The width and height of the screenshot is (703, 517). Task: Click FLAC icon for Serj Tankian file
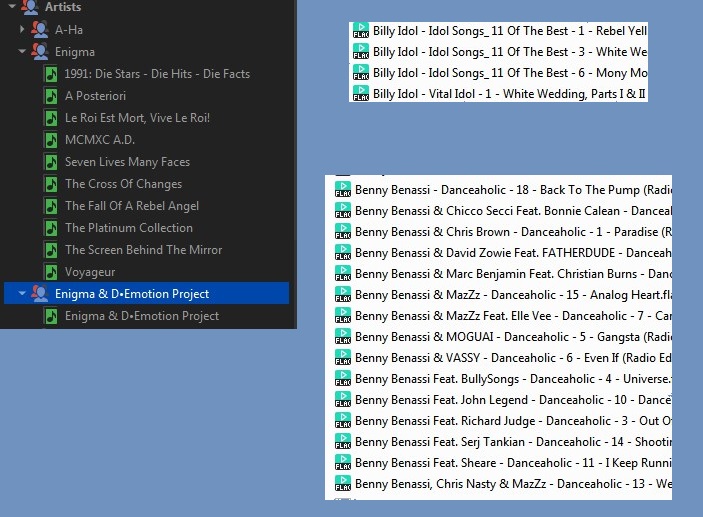pyautogui.click(x=343, y=442)
